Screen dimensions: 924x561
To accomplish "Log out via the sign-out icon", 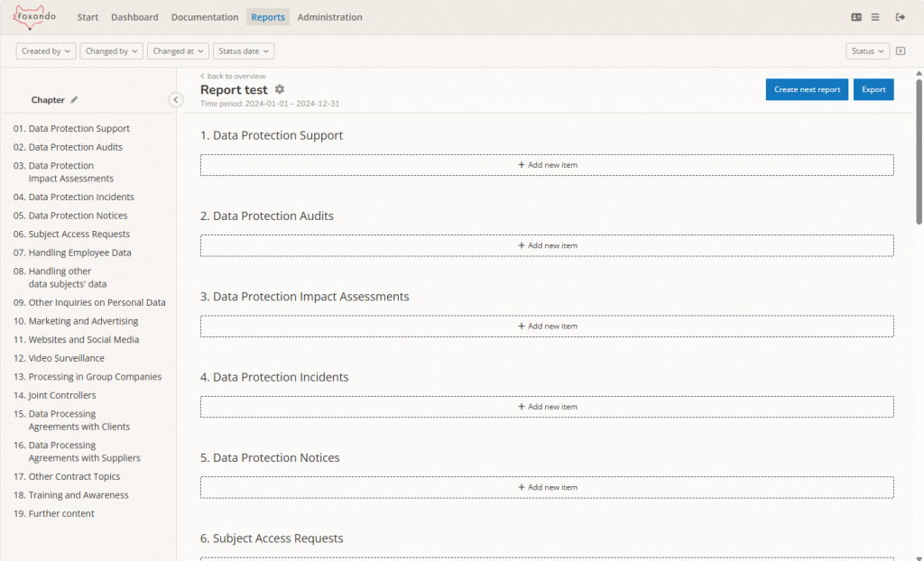I will pyautogui.click(x=899, y=16).
